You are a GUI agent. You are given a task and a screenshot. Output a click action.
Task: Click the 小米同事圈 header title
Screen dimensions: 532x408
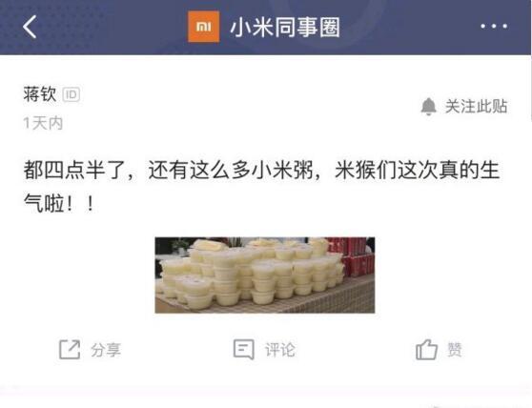pyautogui.click(x=285, y=27)
